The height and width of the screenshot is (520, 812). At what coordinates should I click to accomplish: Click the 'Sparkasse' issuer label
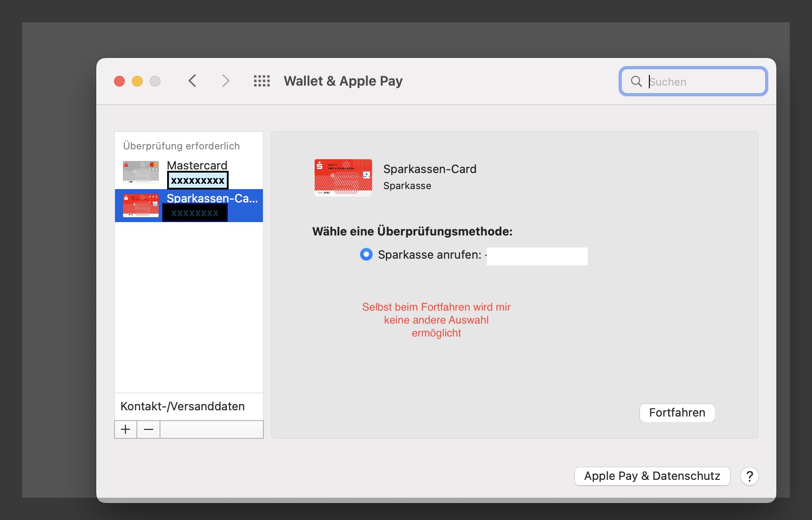[x=407, y=186]
